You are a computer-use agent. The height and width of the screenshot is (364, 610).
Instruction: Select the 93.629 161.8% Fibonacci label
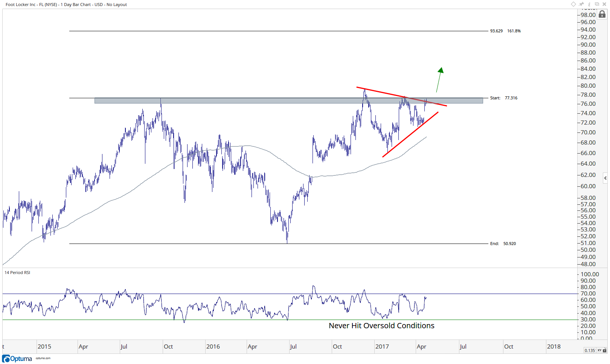505,31
